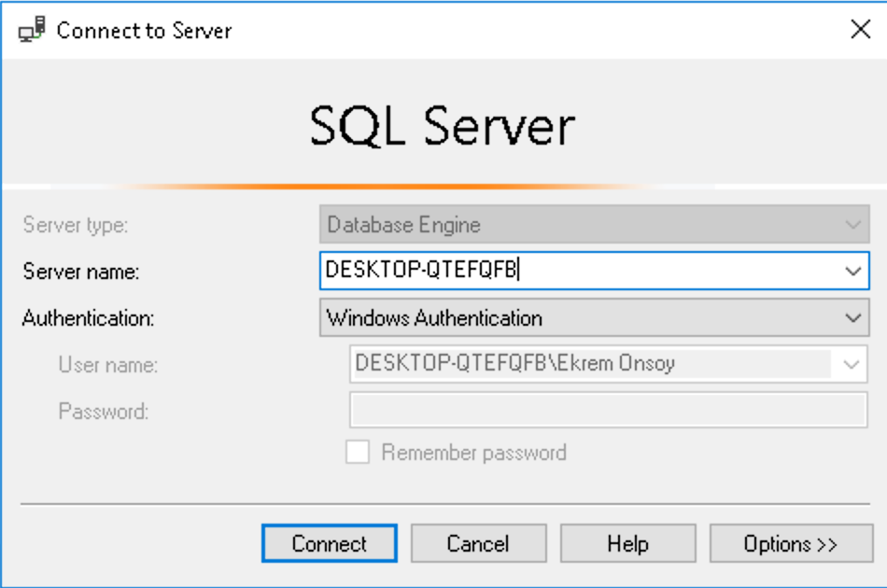Enable the Remember password checkbox
The width and height of the screenshot is (887, 588).
coord(358,453)
